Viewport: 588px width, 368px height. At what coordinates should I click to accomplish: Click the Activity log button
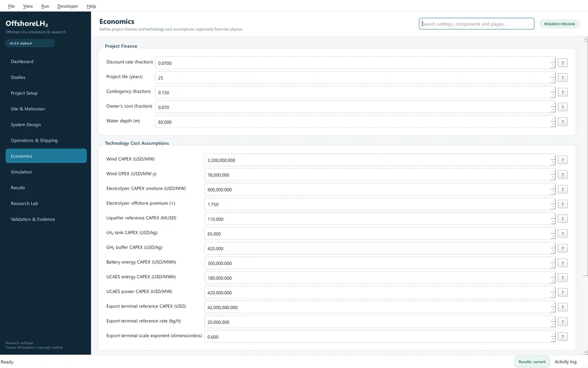point(565,362)
